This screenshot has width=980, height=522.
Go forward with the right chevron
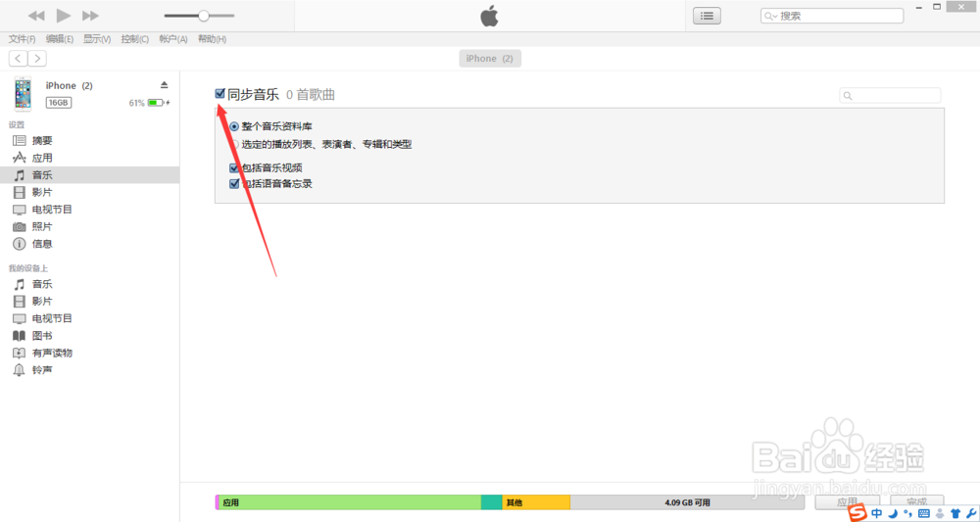click(37, 59)
